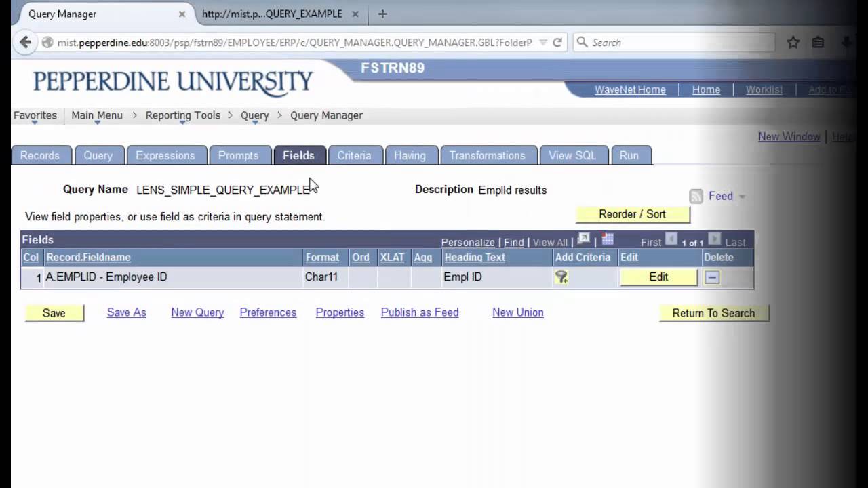Click the Personalize link in the Fields grid

[x=468, y=242]
